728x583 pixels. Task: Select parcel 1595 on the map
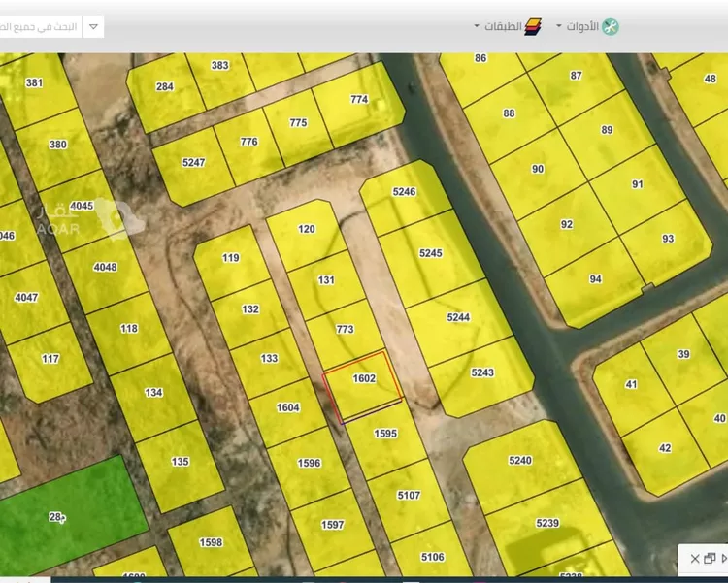pyautogui.click(x=385, y=438)
